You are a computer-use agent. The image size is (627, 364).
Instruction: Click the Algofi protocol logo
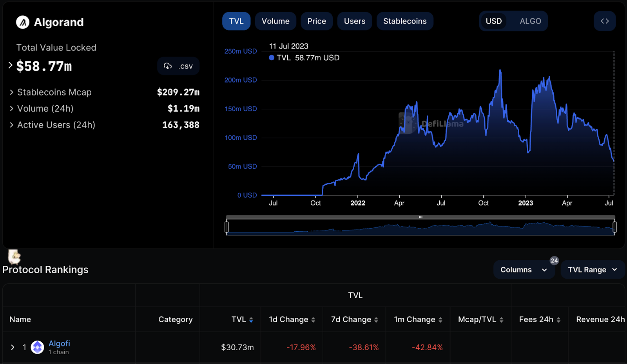pos(38,347)
